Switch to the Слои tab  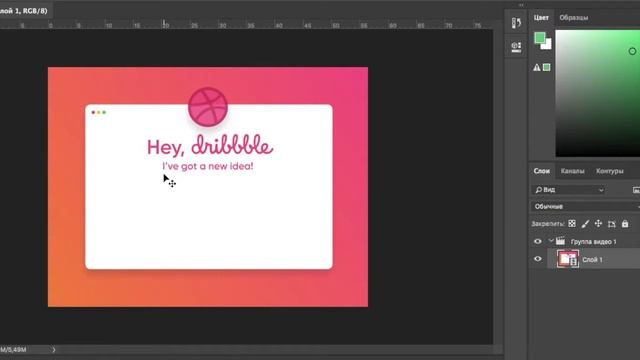pyautogui.click(x=542, y=171)
